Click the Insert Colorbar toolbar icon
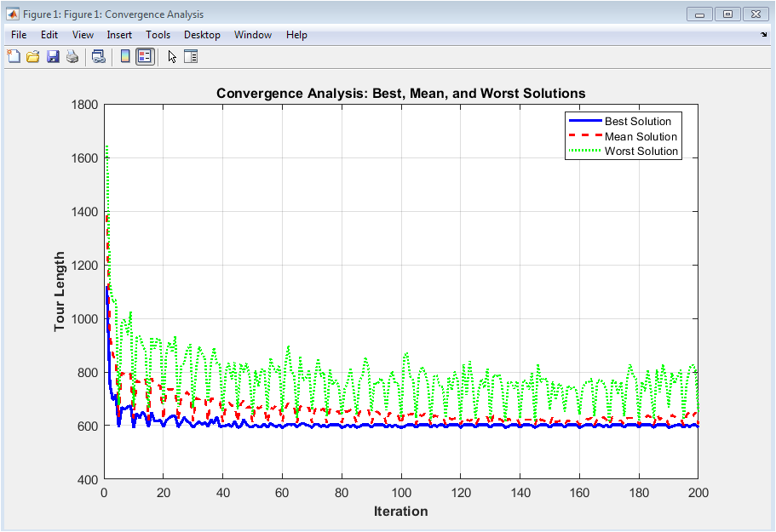 point(125,57)
